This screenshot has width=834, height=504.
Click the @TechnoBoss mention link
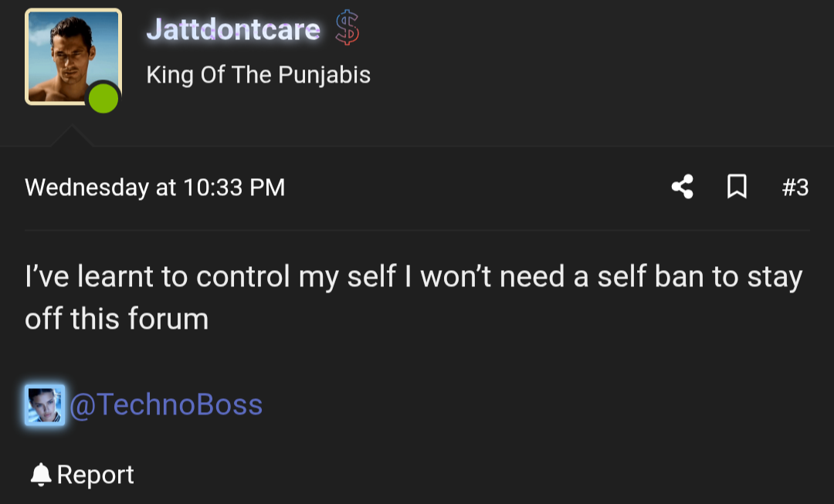[x=166, y=405]
